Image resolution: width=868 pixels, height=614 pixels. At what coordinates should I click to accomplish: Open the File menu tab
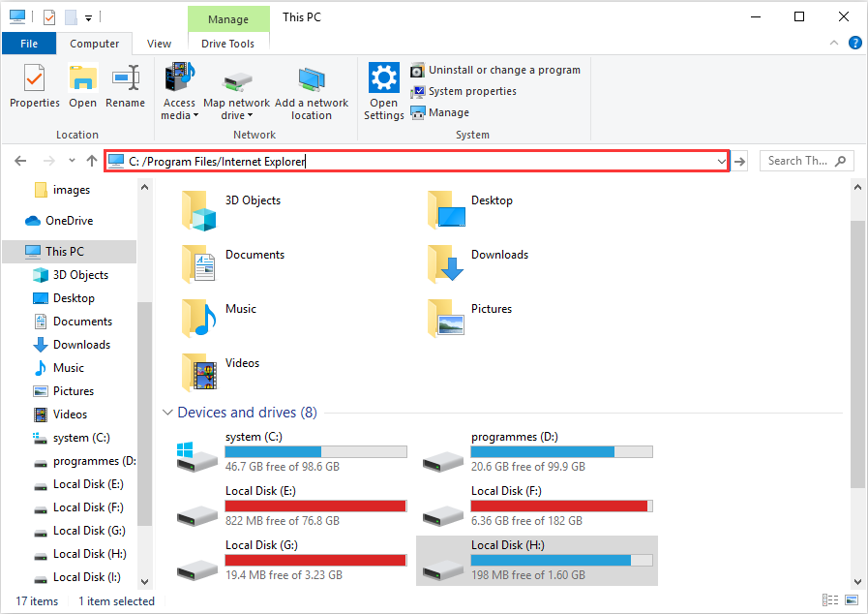29,44
